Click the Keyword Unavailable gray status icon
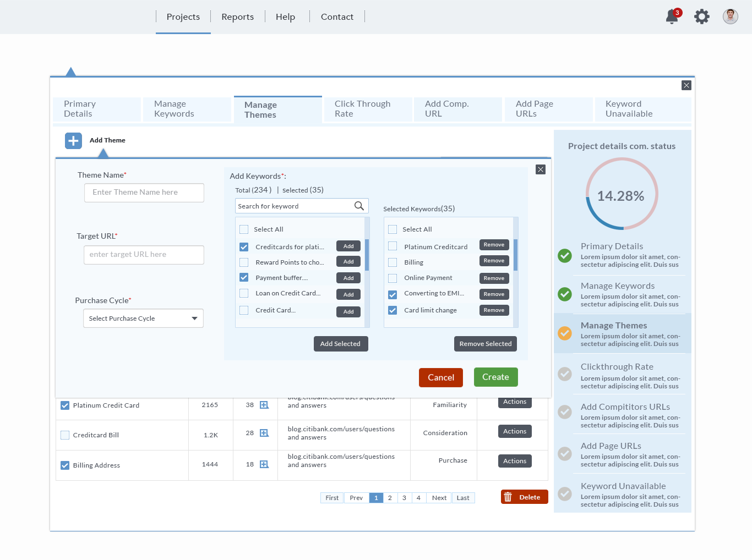The width and height of the screenshot is (752, 560). click(x=565, y=493)
